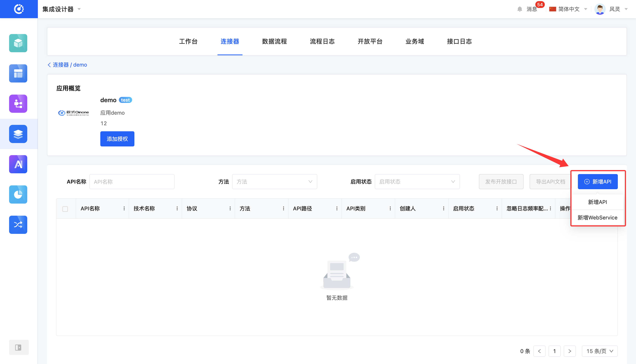Viewport: 636px width, 364px height.
Task: Open the teal cube module in sidebar
Action: tap(18, 43)
